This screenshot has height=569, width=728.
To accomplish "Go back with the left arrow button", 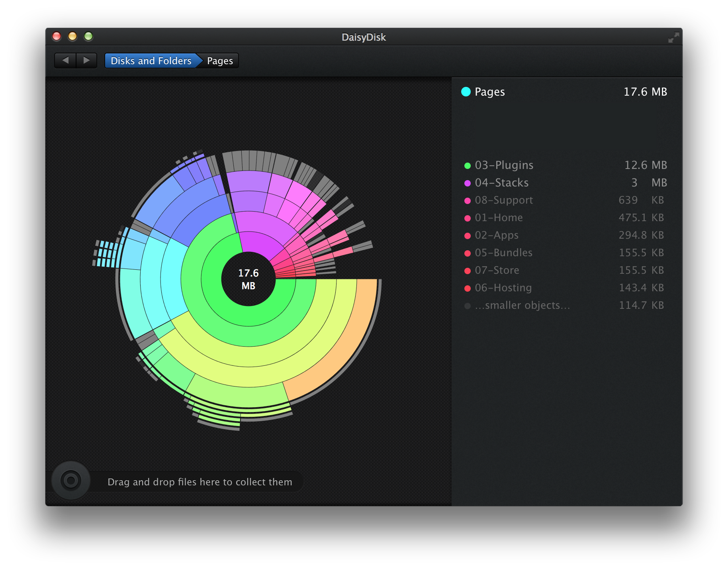I will [x=65, y=61].
